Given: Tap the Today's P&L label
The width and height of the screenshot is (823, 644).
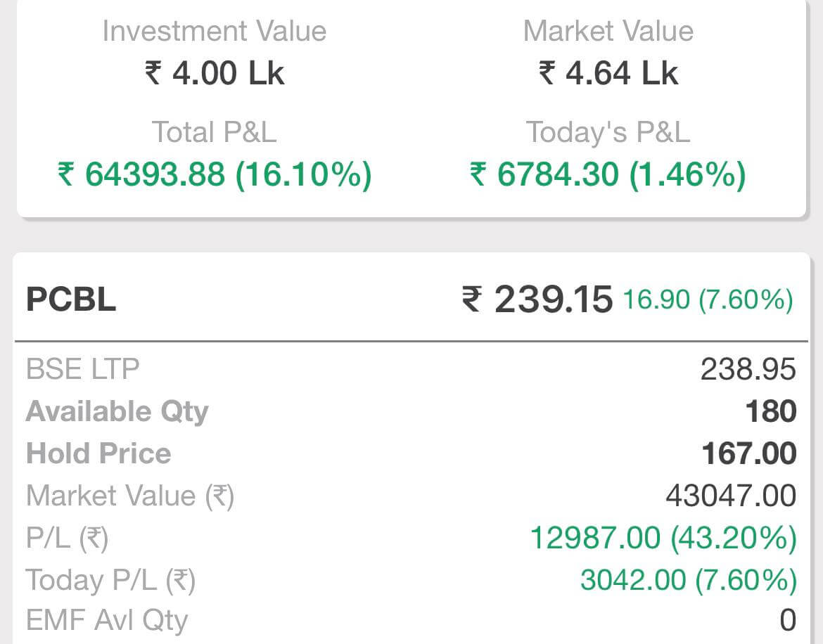Looking at the screenshot, I should coord(608,132).
